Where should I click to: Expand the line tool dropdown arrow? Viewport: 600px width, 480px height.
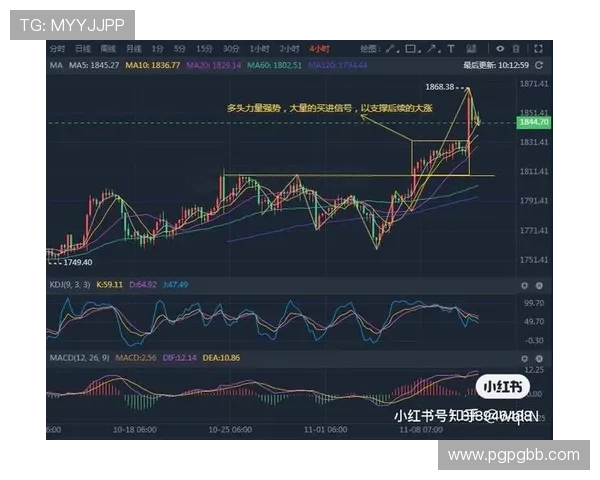tap(399, 52)
